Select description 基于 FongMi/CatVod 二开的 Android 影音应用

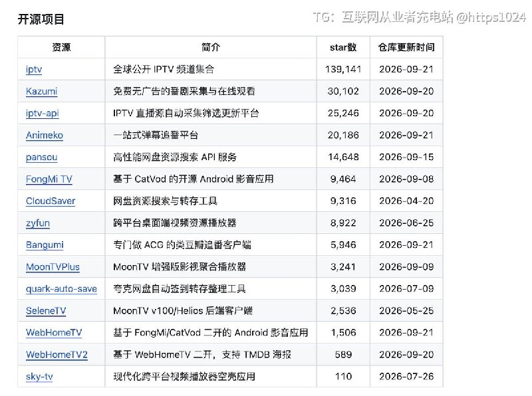pos(211,333)
